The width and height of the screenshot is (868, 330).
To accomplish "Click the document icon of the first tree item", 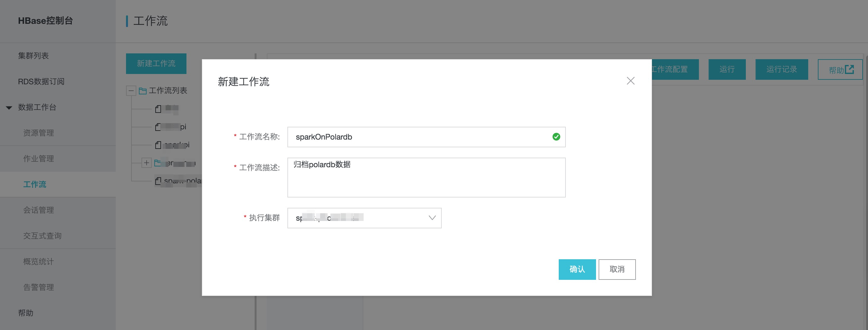I will [x=158, y=108].
